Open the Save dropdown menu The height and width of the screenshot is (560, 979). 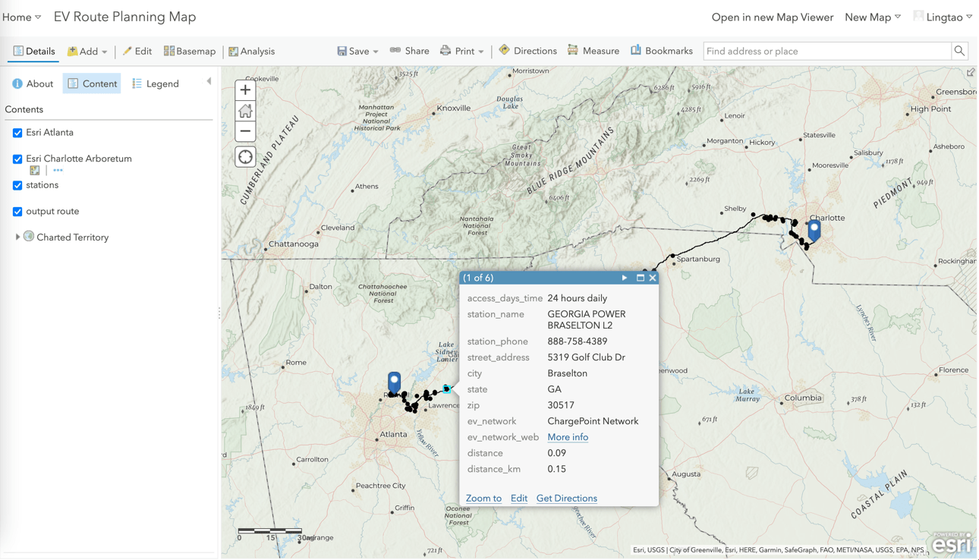[x=357, y=51]
